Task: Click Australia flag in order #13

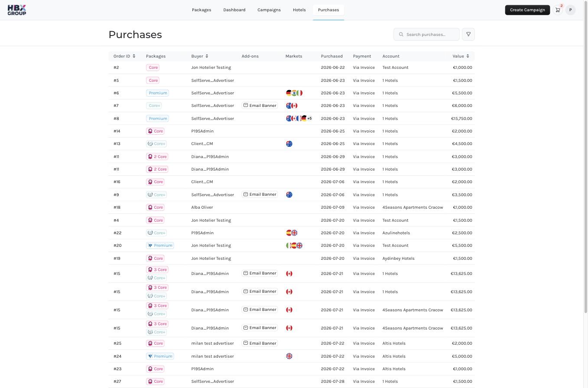Action: click(x=289, y=144)
